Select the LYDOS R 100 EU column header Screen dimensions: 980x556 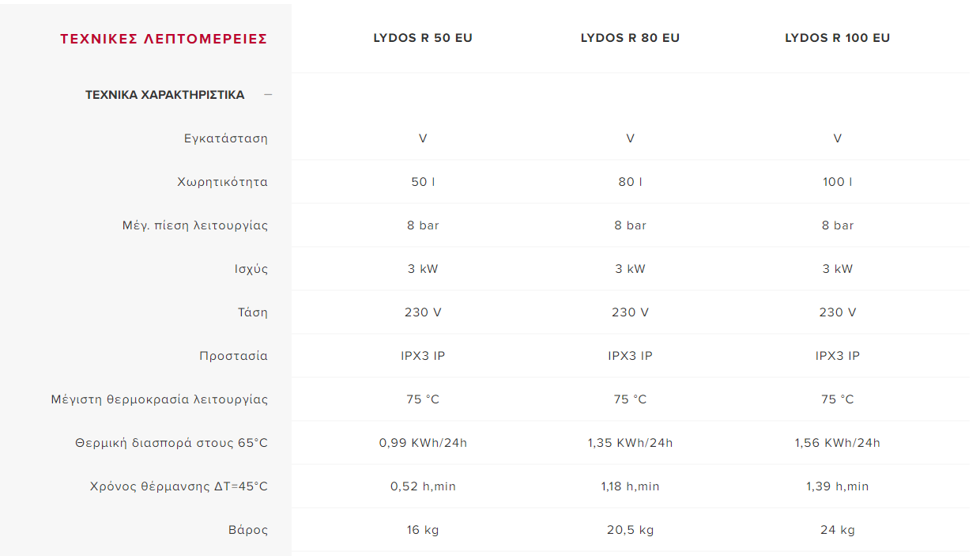(837, 38)
